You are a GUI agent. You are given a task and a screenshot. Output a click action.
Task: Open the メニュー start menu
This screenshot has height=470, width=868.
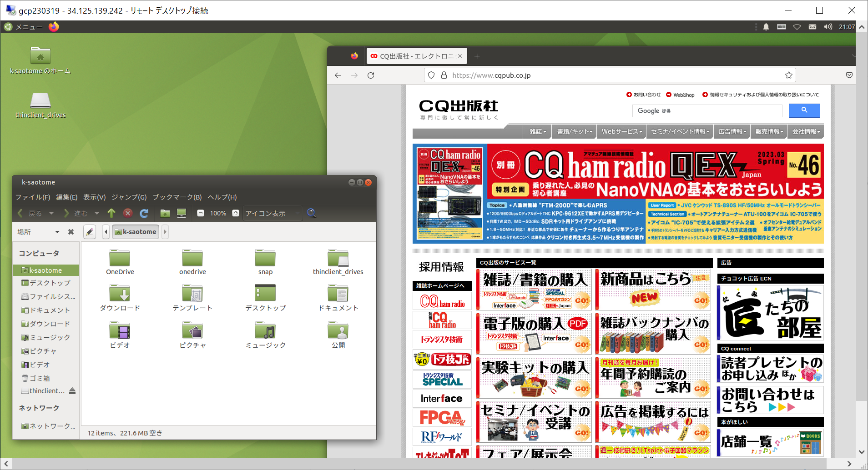(23, 27)
